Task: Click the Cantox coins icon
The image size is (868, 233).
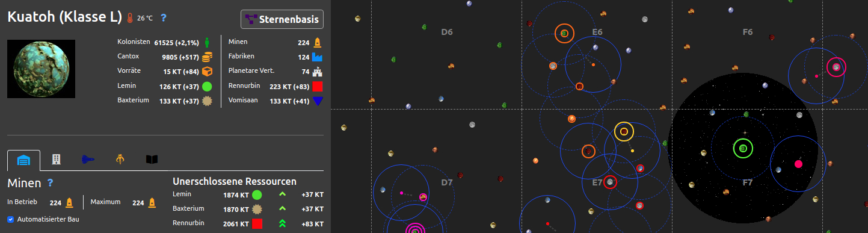Action: click(x=207, y=57)
